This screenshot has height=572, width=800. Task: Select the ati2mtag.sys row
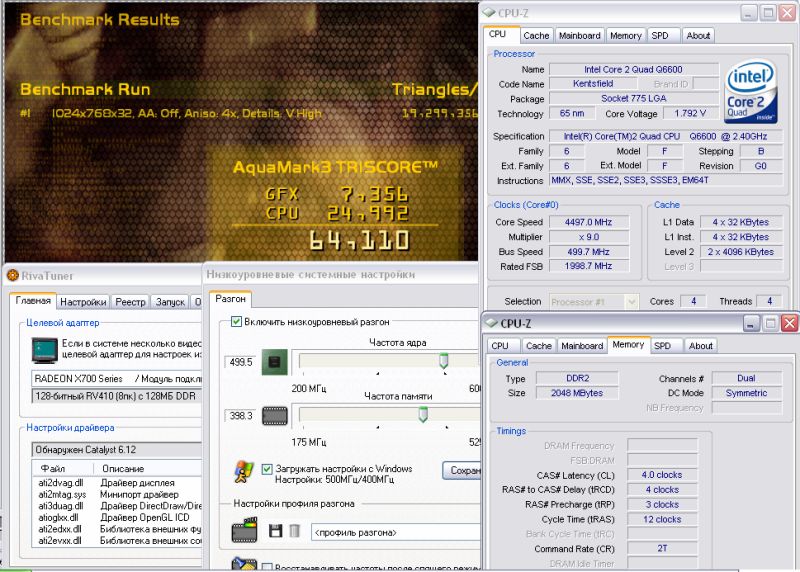[x=118, y=494]
